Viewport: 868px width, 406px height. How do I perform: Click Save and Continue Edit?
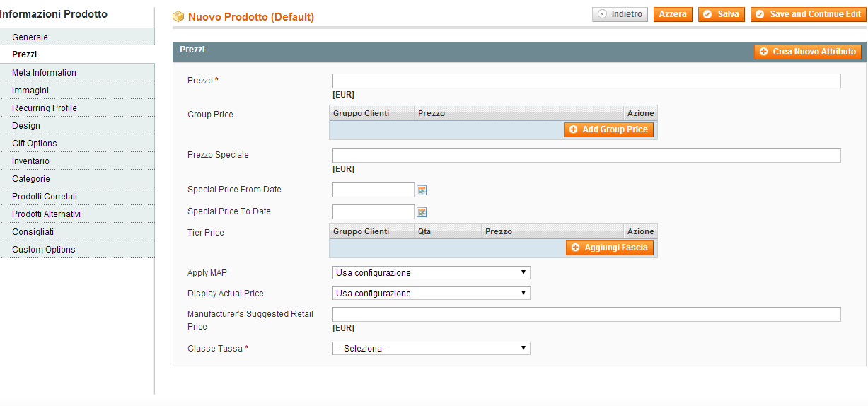pos(808,14)
